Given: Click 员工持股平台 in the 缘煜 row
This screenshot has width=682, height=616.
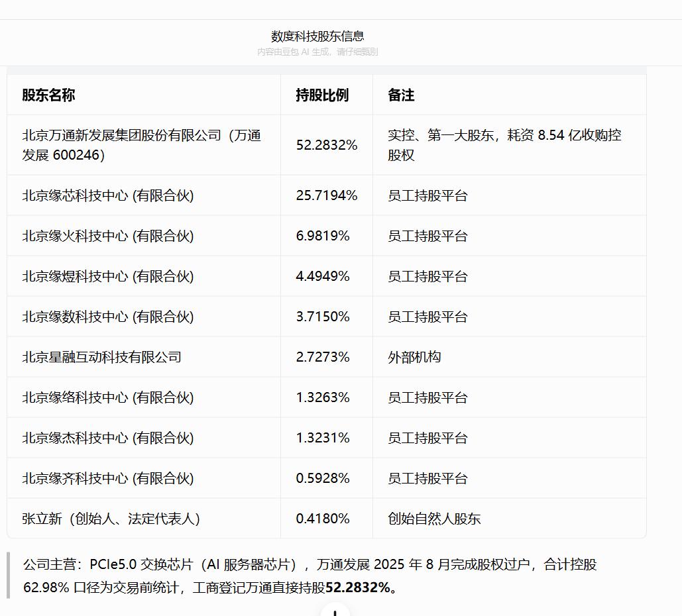Looking at the screenshot, I should 427,276.
